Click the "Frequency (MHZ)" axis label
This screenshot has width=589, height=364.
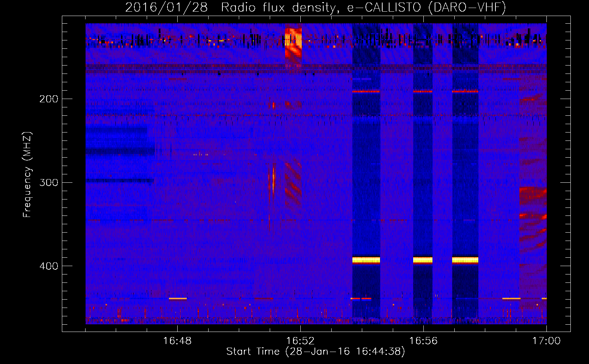[27, 174]
